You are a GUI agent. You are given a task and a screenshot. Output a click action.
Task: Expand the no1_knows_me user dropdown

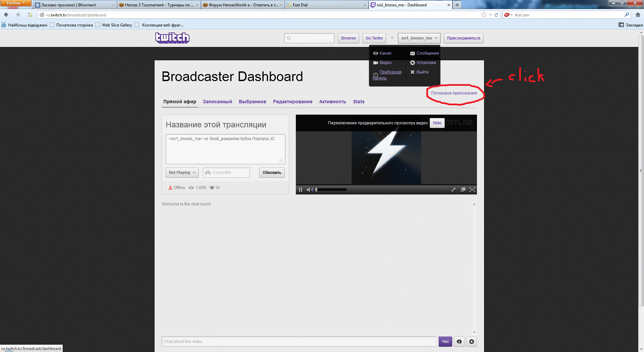pyautogui.click(x=419, y=38)
